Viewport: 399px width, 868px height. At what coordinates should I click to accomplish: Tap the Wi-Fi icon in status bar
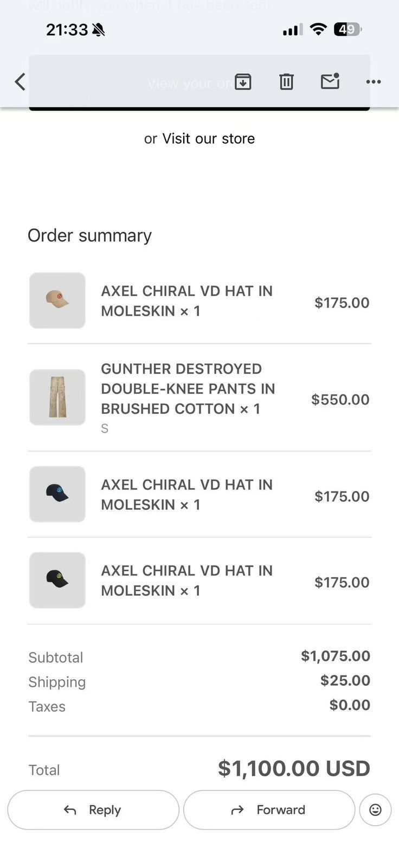[319, 29]
